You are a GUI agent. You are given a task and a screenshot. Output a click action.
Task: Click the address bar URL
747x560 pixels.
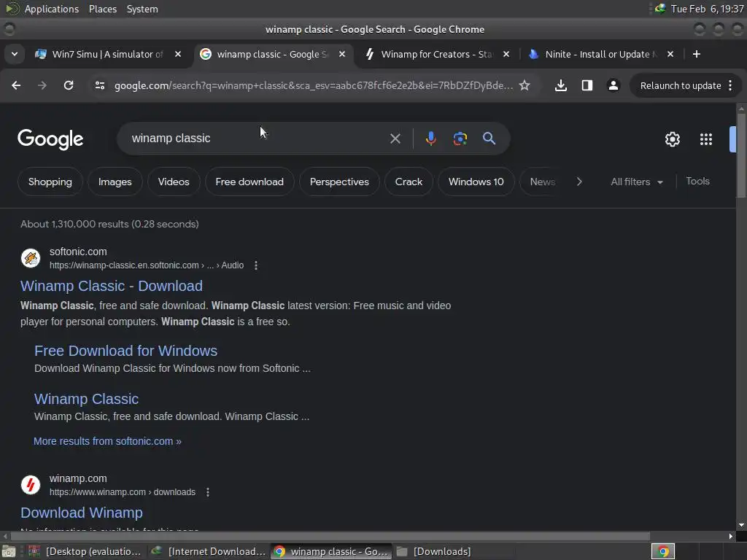(x=314, y=85)
